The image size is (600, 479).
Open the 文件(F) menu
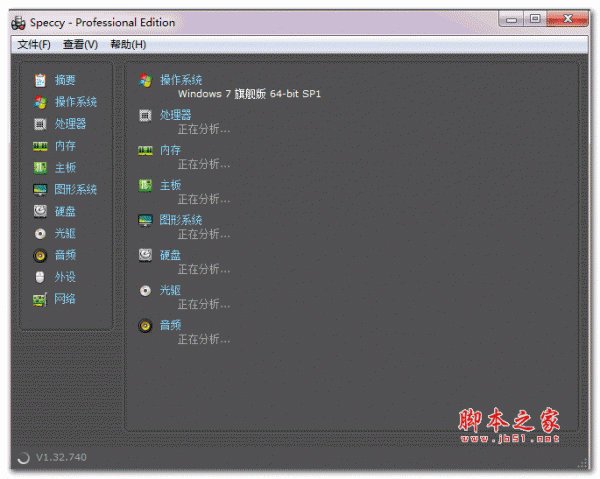[34, 44]
